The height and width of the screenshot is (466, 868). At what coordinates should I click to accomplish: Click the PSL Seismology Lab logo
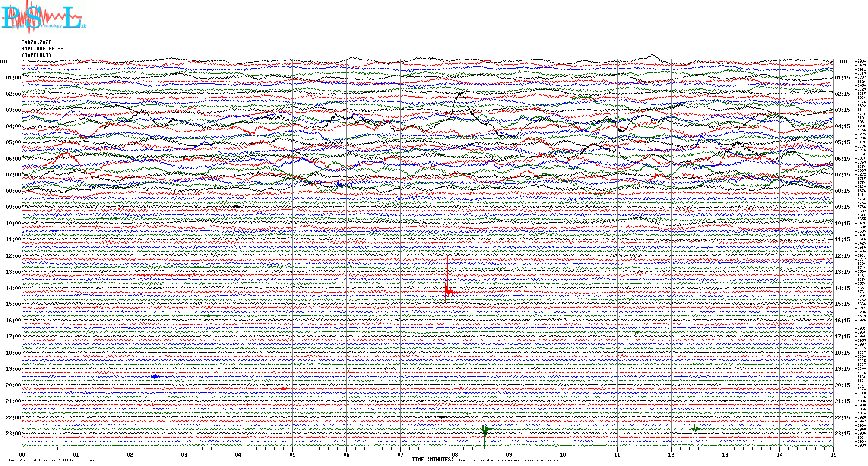coord(43,17)
